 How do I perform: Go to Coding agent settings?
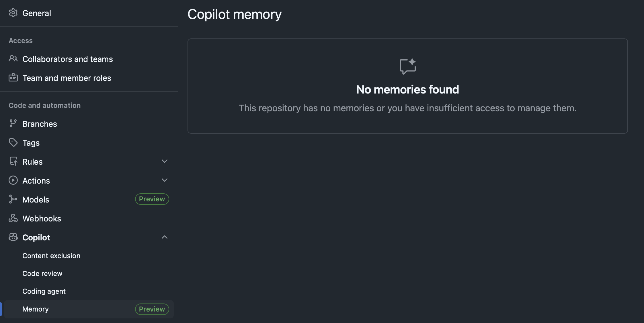tap(44, 291)
